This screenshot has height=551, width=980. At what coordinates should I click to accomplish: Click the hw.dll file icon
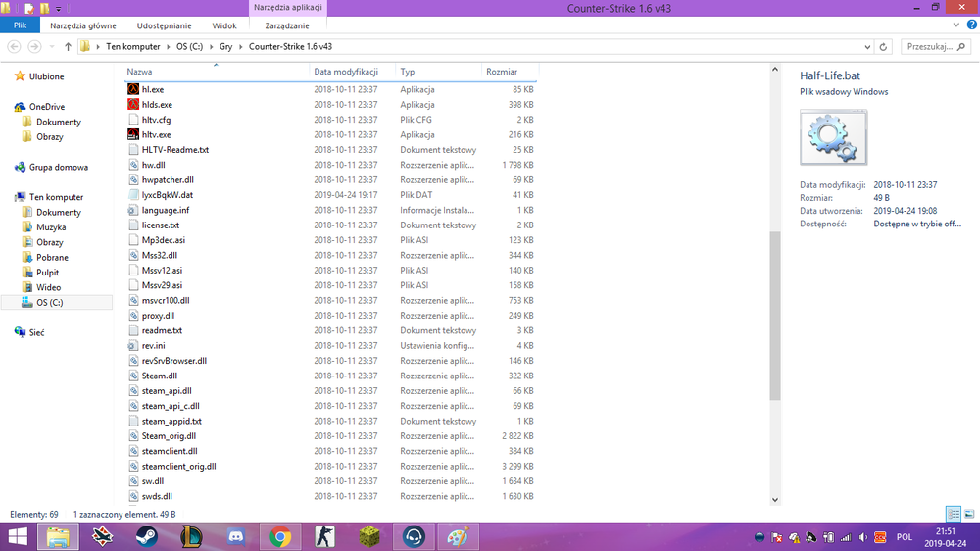133,165
